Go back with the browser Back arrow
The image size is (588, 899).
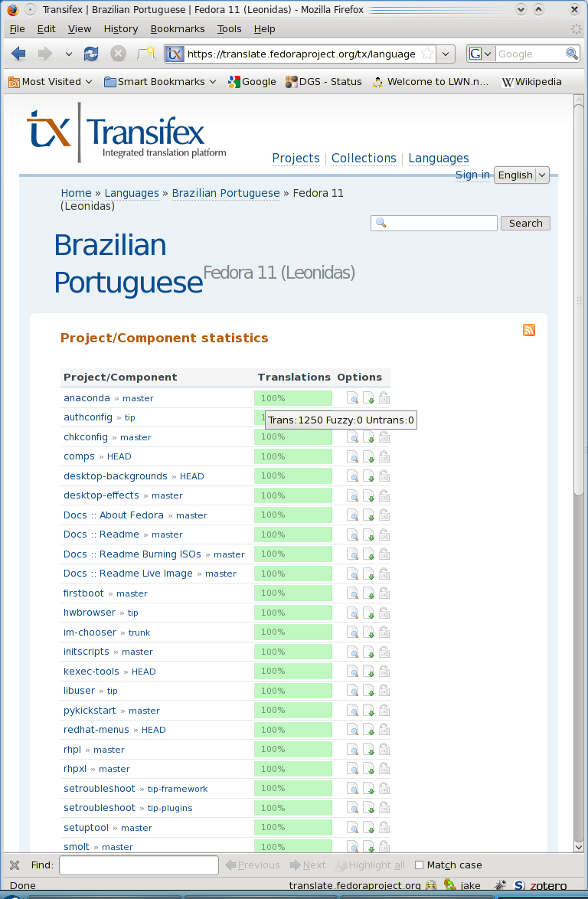click(18, 54)
